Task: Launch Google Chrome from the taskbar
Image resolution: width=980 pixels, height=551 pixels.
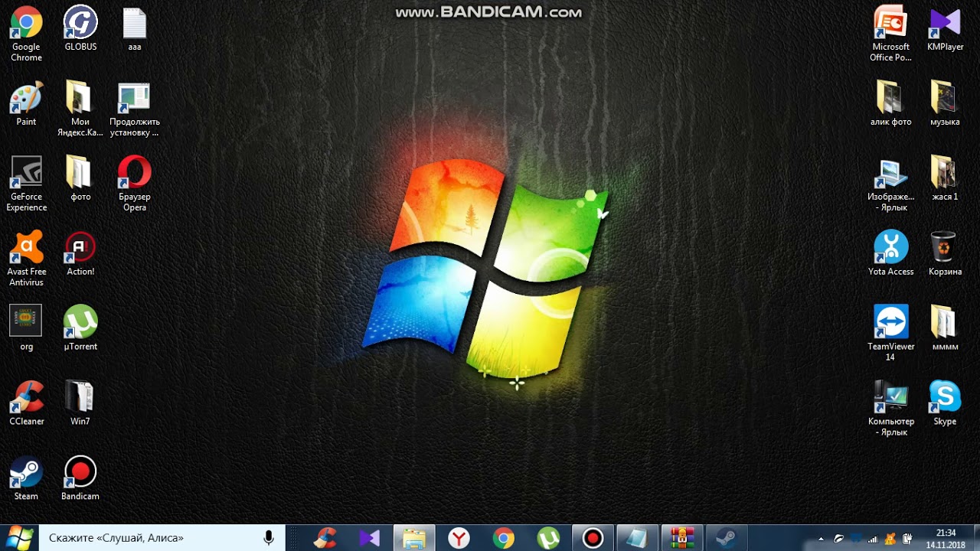Action: click(503, 538)
